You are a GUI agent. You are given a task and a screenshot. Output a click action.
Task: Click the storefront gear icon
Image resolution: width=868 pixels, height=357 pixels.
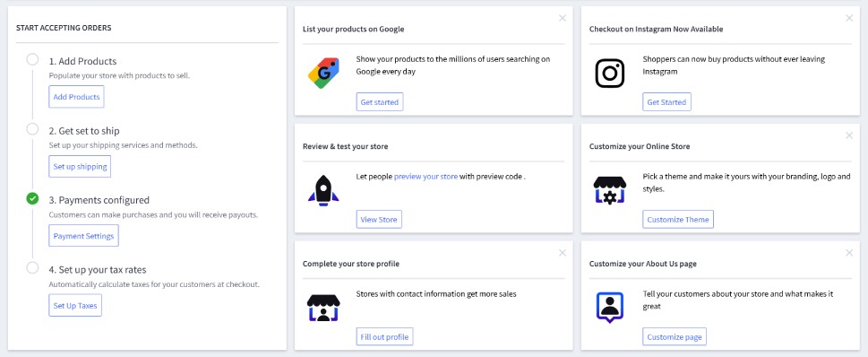click(x=609, y=190)
